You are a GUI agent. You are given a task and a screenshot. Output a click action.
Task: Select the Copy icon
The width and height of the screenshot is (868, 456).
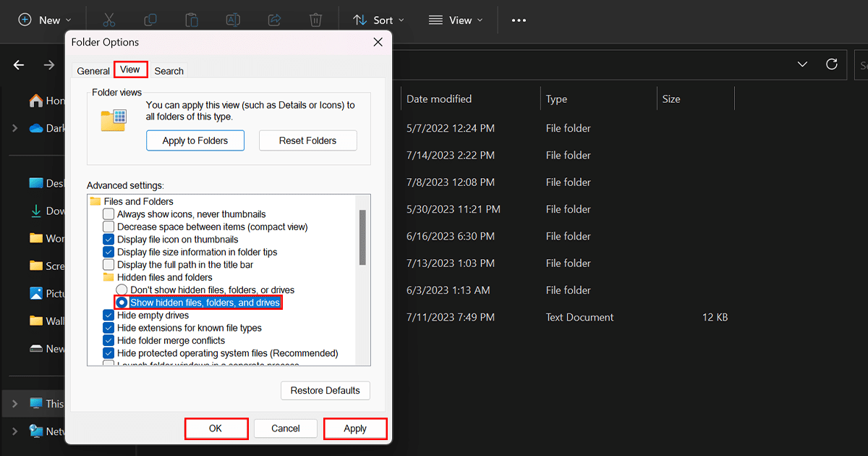pos(150,20)
